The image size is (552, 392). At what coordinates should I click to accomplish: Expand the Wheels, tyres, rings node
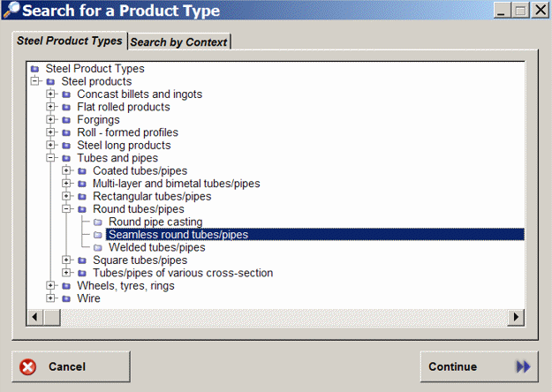(x=51, y=286)
